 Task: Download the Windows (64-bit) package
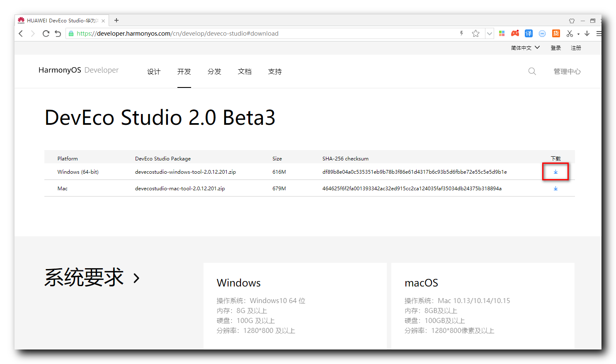tap(555, 172)
